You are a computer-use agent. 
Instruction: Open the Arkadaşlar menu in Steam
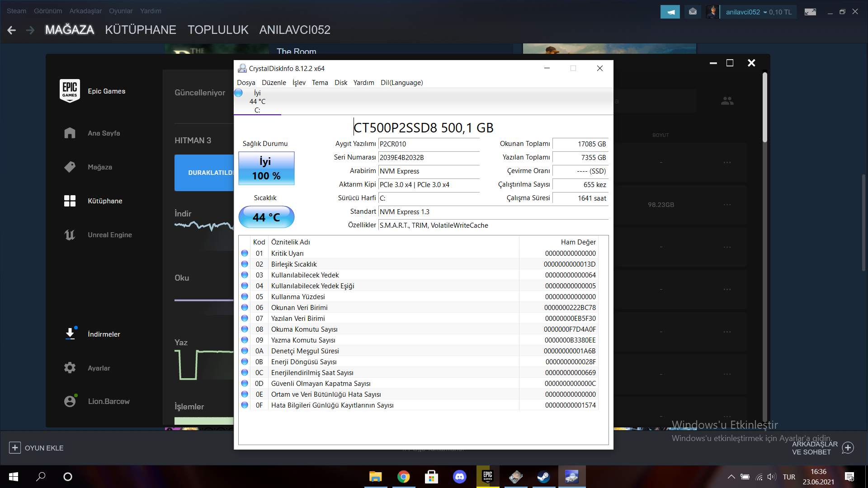click(x=85, y=11)
